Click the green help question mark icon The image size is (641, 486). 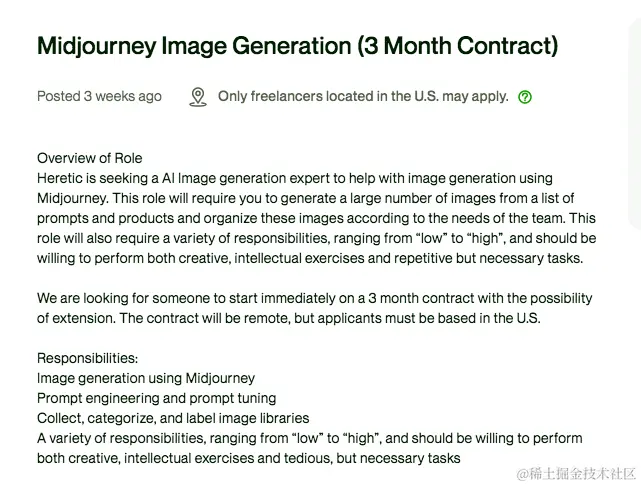(525, 97)
